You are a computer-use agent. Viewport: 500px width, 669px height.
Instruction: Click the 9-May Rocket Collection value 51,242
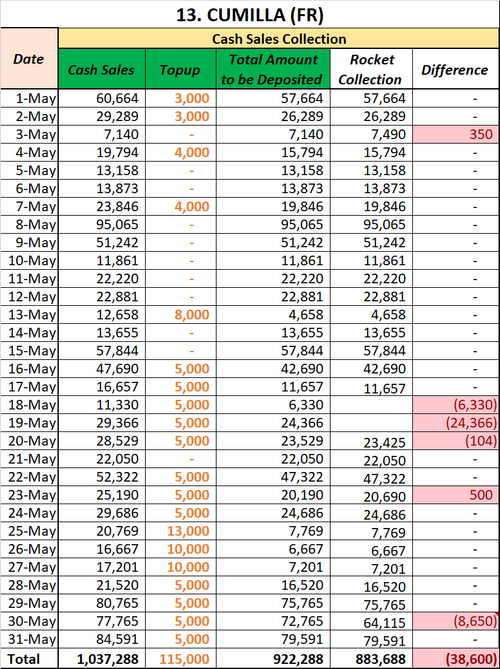pyautogui.click(x=384, y=243)
